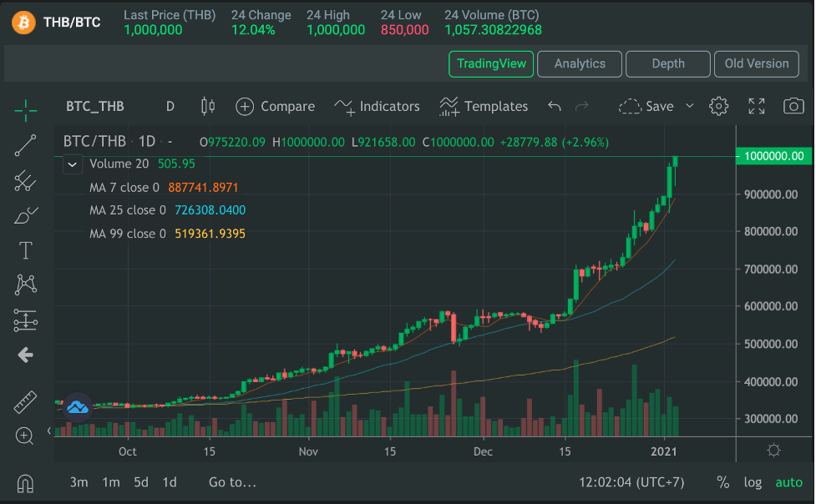Screen dimensions: 816x504
Task: Pick the Text annotation tool
Action: (x=26, y=250)
